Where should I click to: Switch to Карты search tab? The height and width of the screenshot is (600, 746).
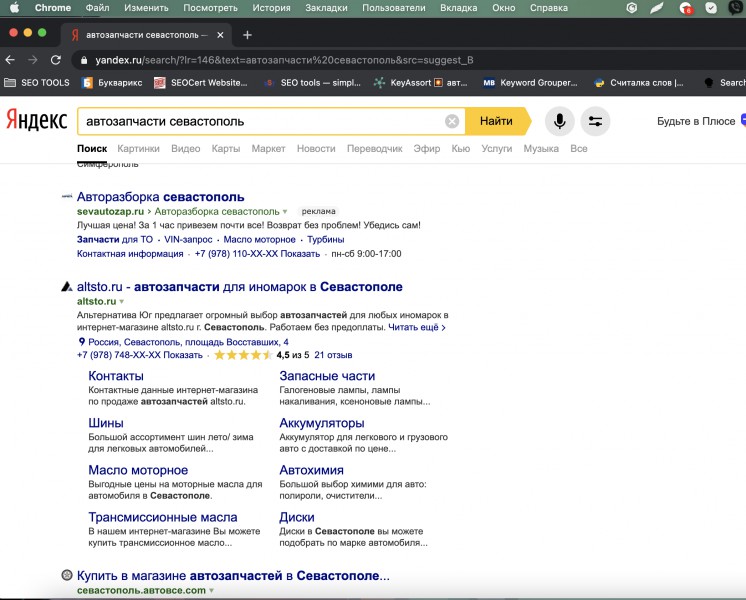pos(226,148)
